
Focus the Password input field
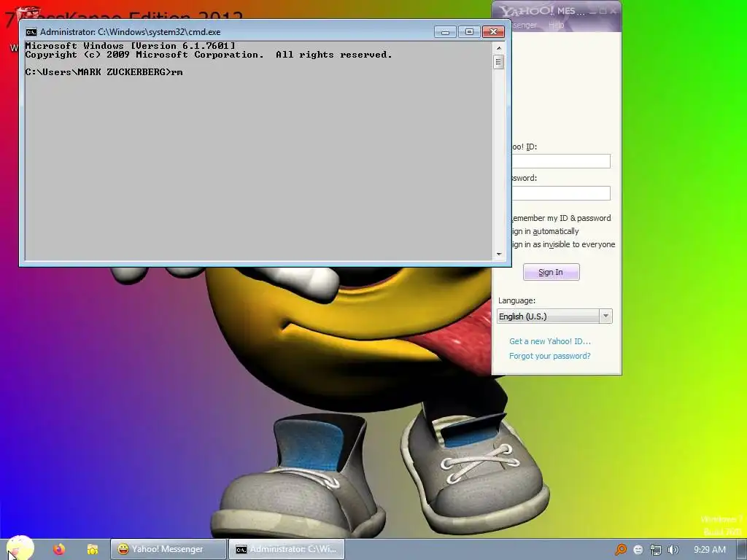(x=561, y=192)
